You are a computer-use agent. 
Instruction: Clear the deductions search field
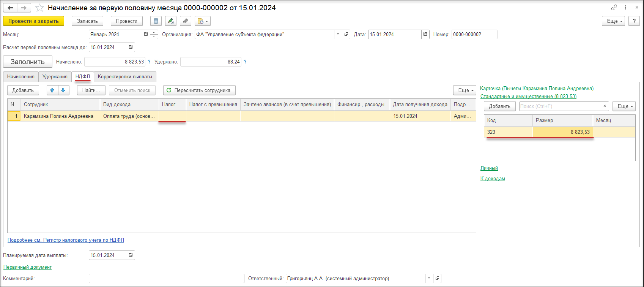(x=605, y=106)
